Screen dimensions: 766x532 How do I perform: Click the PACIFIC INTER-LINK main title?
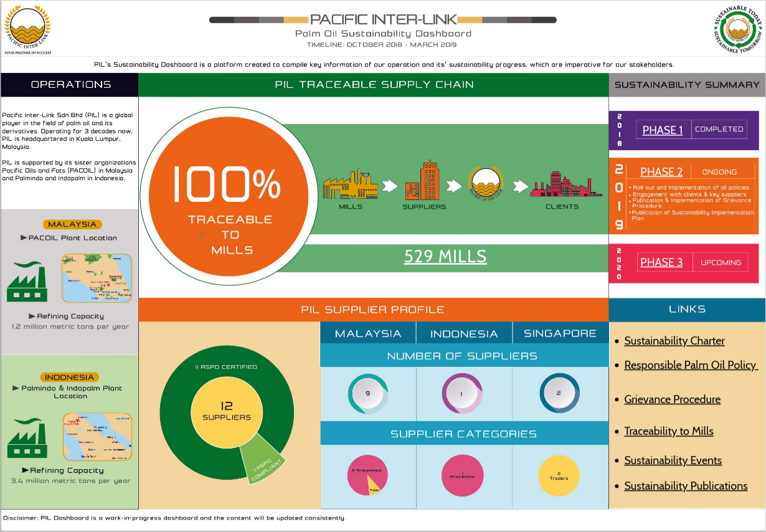pos(383,19)
